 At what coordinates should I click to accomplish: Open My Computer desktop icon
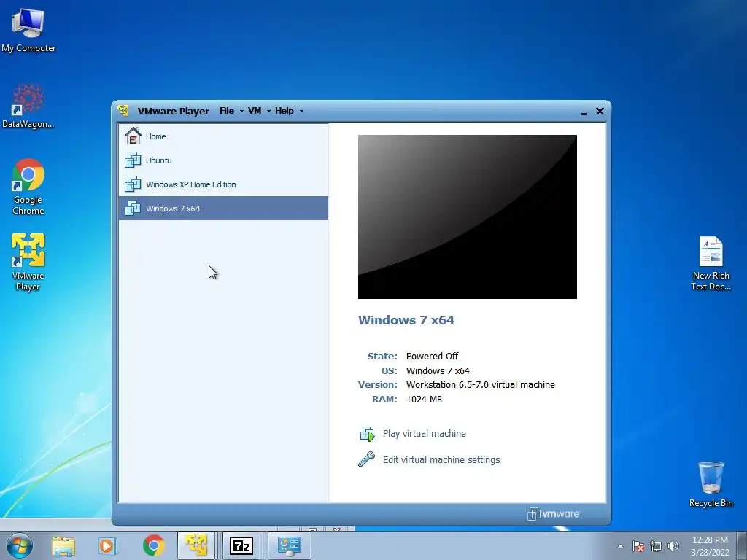pyautogui.click(x=28, y=29)
